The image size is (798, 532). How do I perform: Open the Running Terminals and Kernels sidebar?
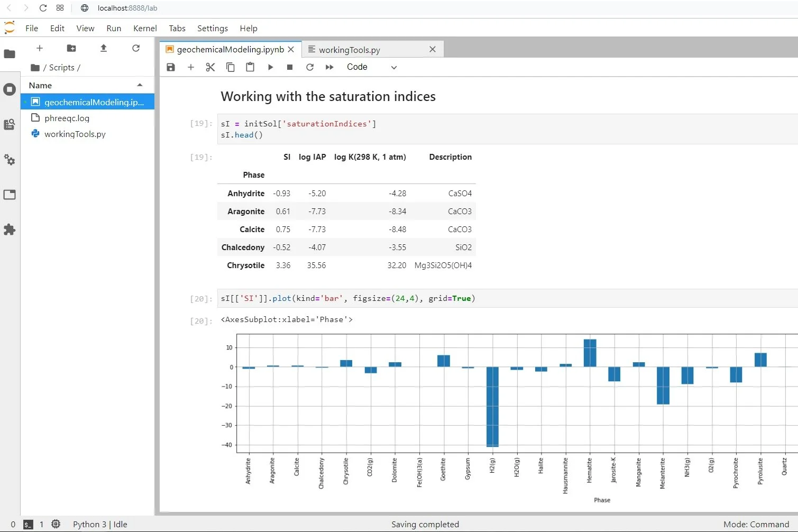pos(10,89)
